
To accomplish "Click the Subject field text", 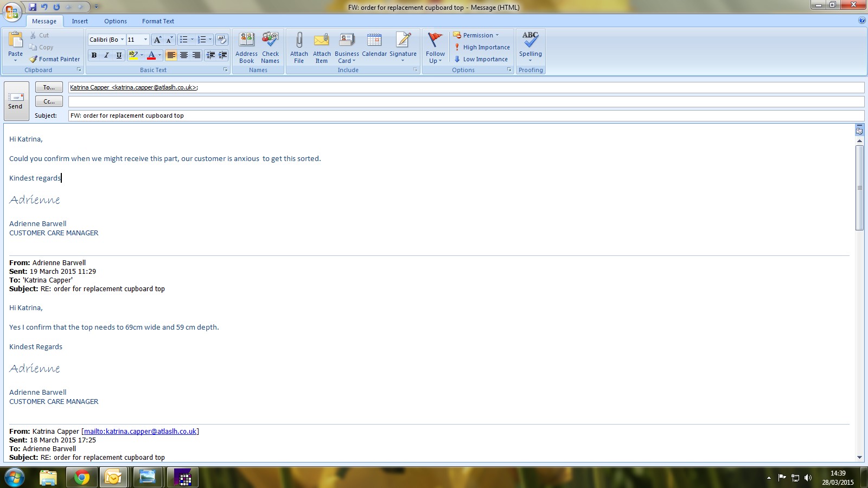I will (127, 115).
